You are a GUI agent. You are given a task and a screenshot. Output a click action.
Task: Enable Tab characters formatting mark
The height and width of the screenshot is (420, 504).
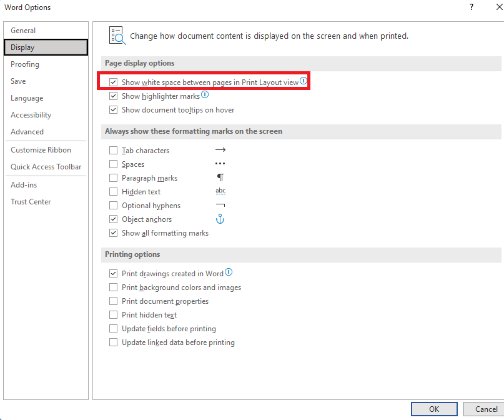point(113,151)
